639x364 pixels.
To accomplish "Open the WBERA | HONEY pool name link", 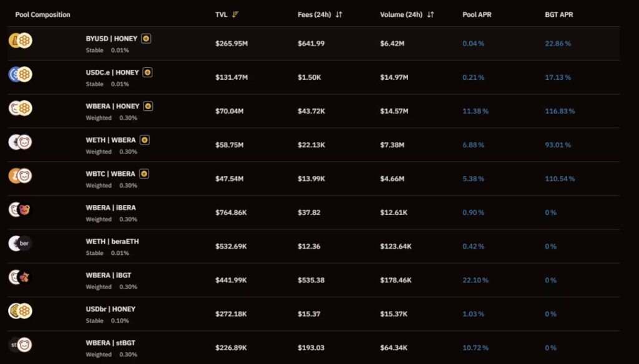I will click(x=112, y=107).
